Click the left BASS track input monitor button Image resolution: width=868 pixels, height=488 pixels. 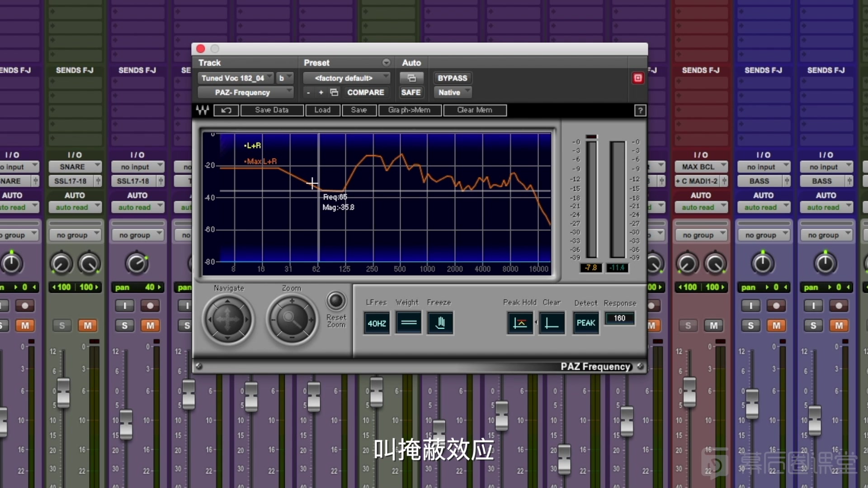coord(751,306)
